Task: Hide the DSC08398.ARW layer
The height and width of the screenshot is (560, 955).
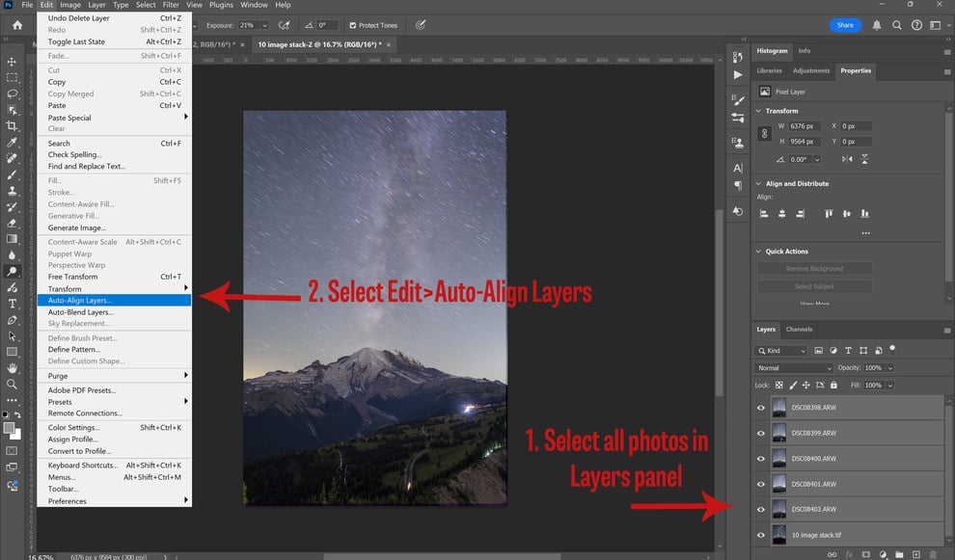Action: (x=761, y=408)
